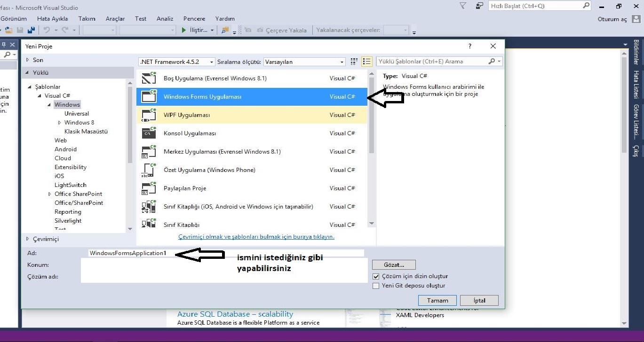Expand the Çevrimiçi section
Viewport: 644px width, 342px height.
[x=28, y=239]
